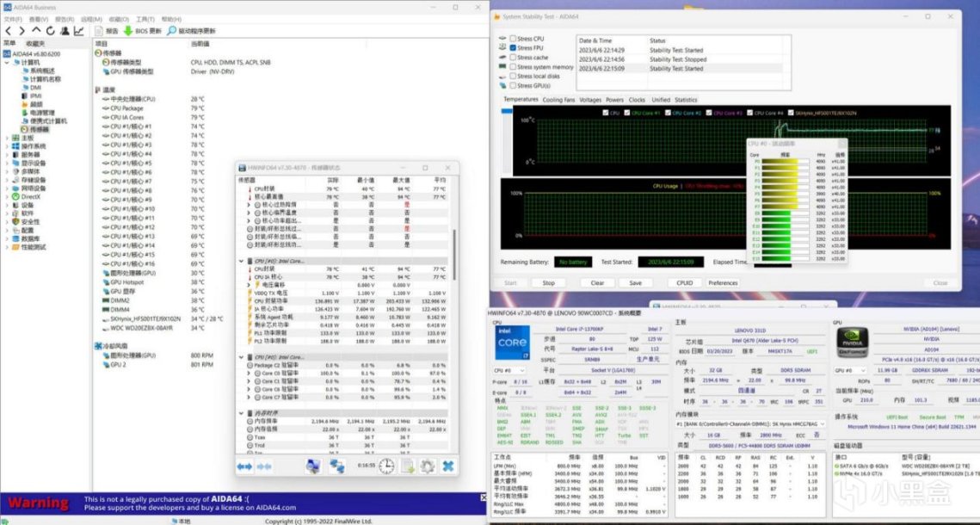Click the HWiNFO computer monitor icon
The width and height of the screenshot is (980, 525).
tap(312, 466)
